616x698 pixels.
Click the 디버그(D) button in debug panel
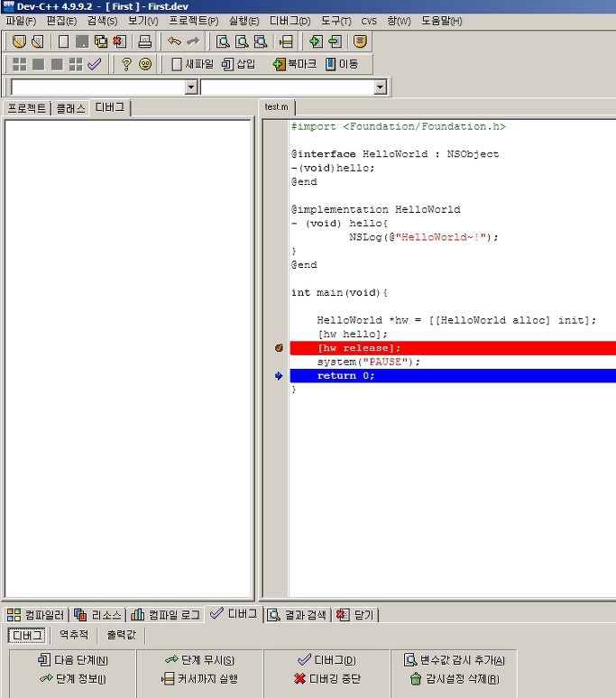327,660
